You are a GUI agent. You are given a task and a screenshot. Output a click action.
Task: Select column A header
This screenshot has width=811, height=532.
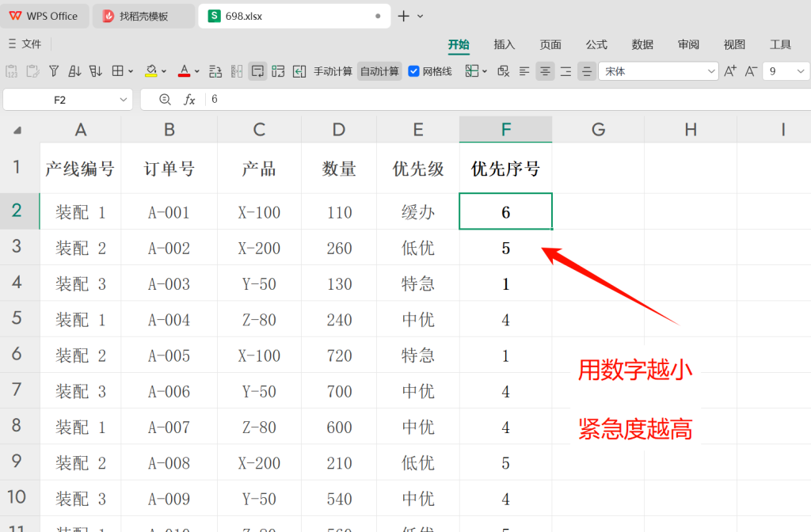coord(81,129)
